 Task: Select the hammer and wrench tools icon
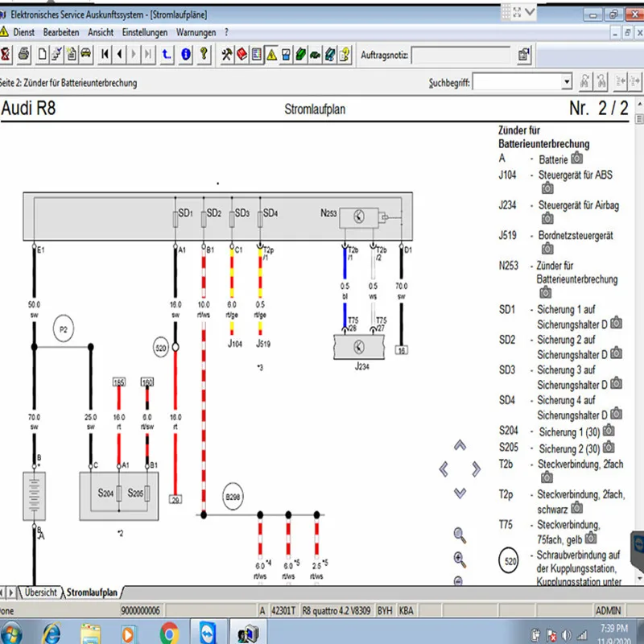tap(227, 55)
